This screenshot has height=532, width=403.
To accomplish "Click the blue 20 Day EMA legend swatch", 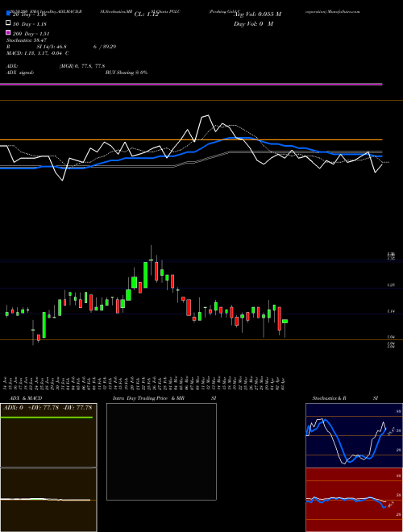I will 8,14.
